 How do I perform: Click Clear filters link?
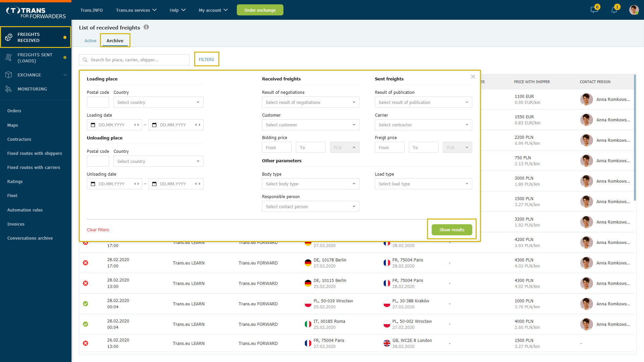(x=98, y=230)
